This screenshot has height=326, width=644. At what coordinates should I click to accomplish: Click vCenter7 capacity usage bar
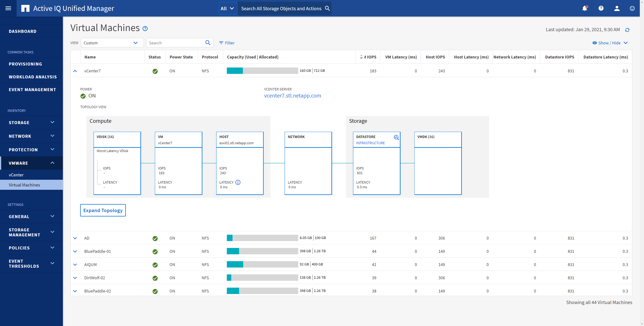pyautogui.click(x=262, y=71)
